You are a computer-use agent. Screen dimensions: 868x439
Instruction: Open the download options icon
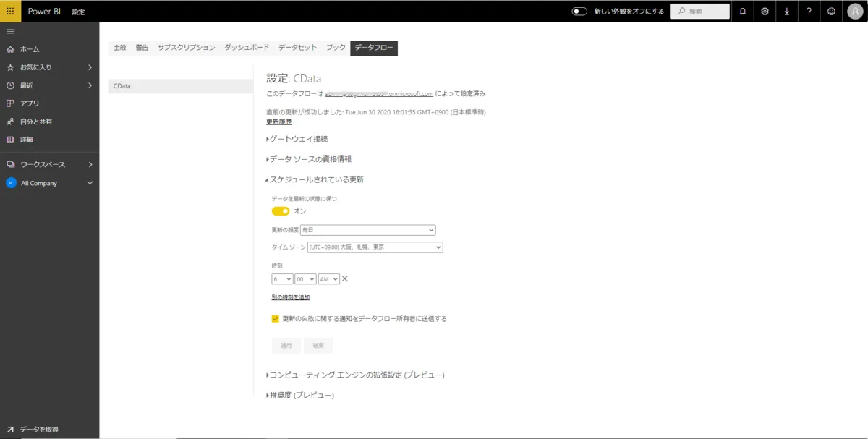coord(788,11)
